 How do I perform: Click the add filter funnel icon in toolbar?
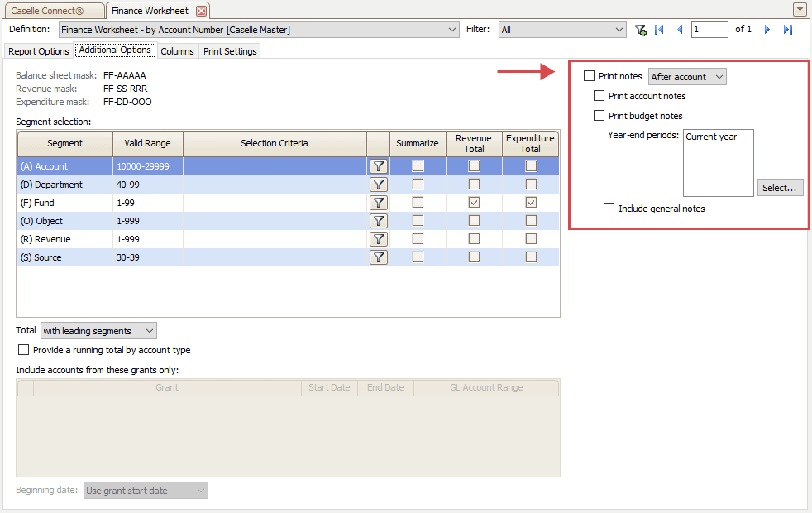coord(640,30)
